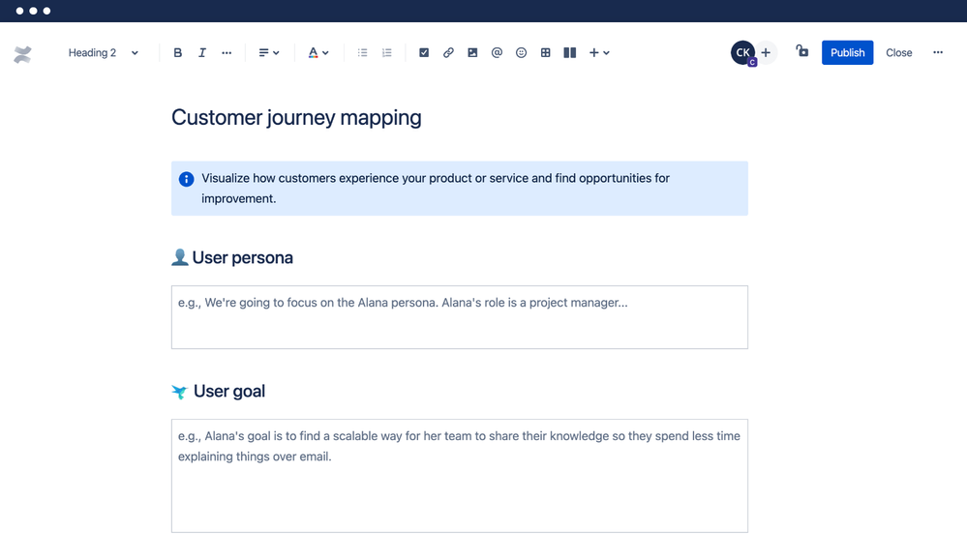Open the page actions ellipsis menu
Viewport: 967px width, 560px height.
click(x=937, y=52)
